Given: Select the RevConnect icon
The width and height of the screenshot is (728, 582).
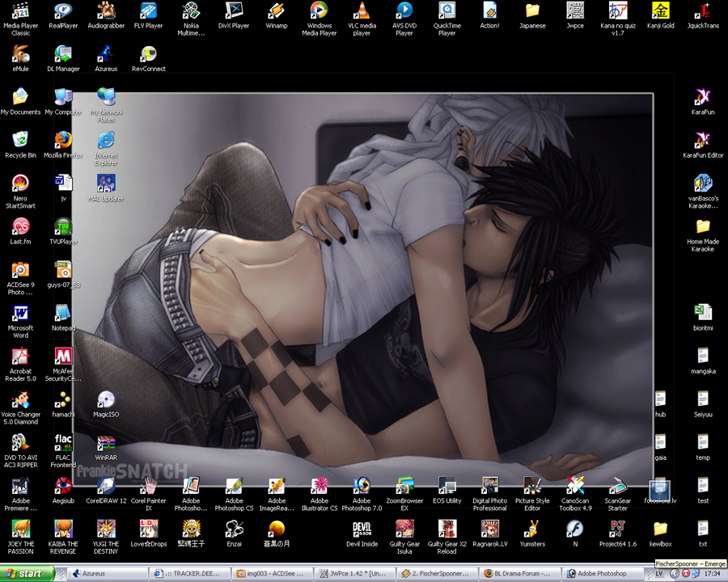Looking at the screenshot, I should coord(149,58).
